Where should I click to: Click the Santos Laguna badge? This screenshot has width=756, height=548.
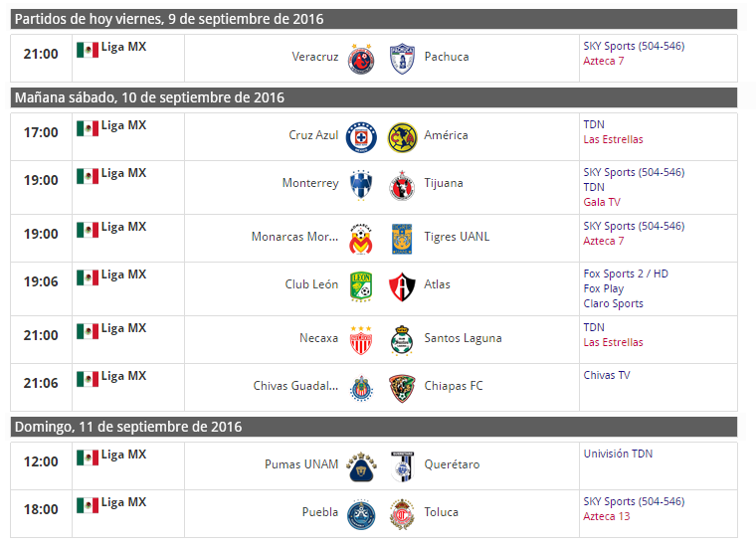coord(402,340)
